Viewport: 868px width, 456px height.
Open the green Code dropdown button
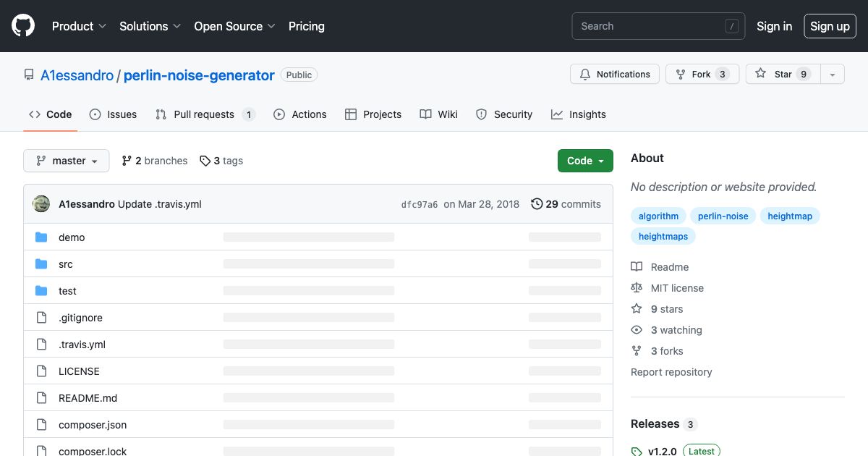[x=585, y=161]
